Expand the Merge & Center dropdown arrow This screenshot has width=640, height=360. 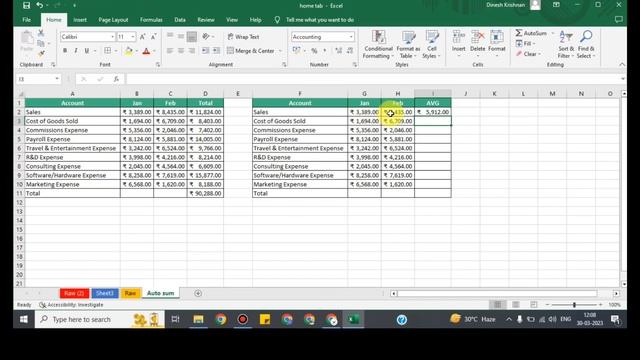tap(280, 51)
